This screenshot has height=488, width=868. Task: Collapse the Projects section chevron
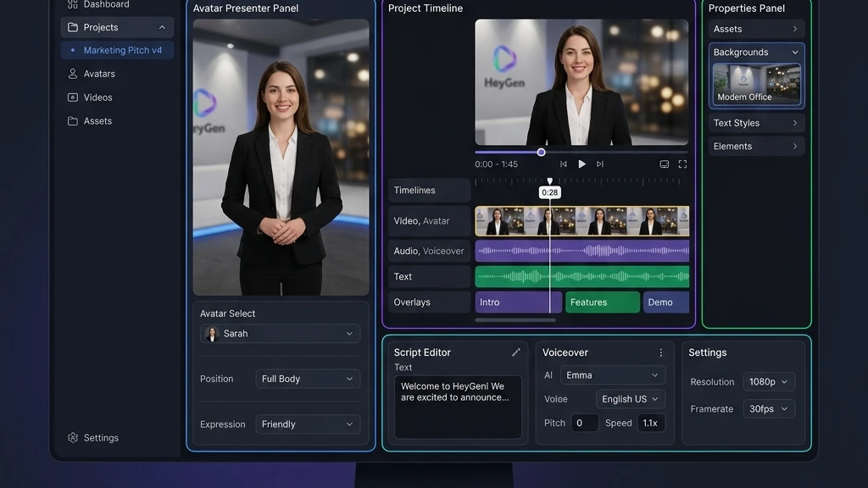click(162, 27)
